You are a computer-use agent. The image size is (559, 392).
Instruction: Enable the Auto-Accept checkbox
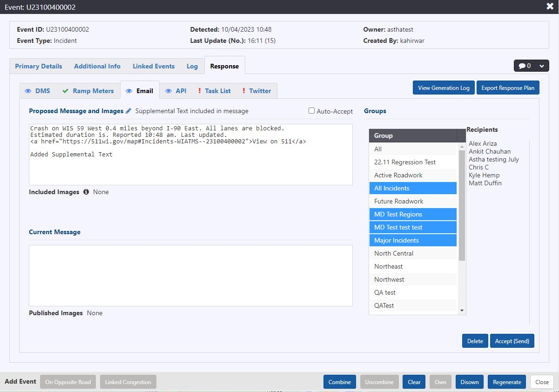coord(312,111)
